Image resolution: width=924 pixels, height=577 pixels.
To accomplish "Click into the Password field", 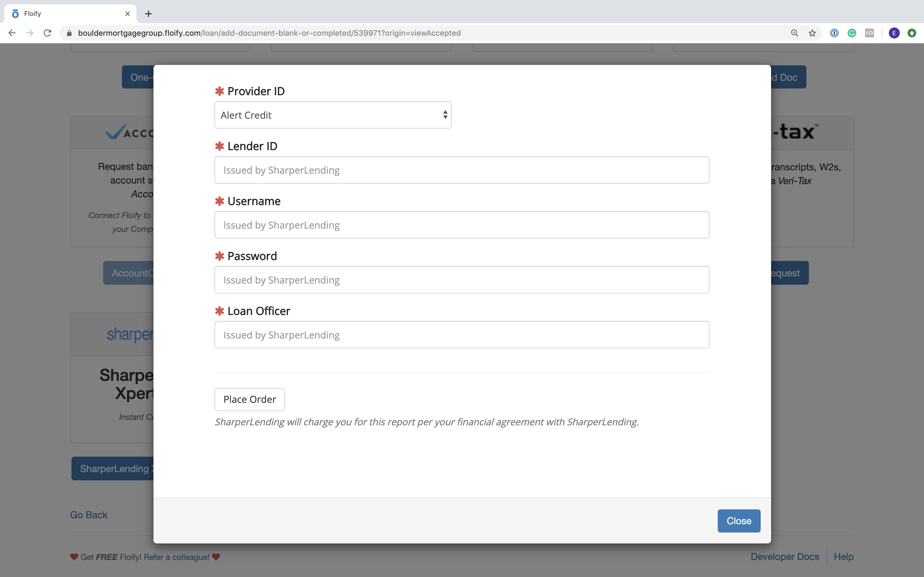I will tap(462, 280).
